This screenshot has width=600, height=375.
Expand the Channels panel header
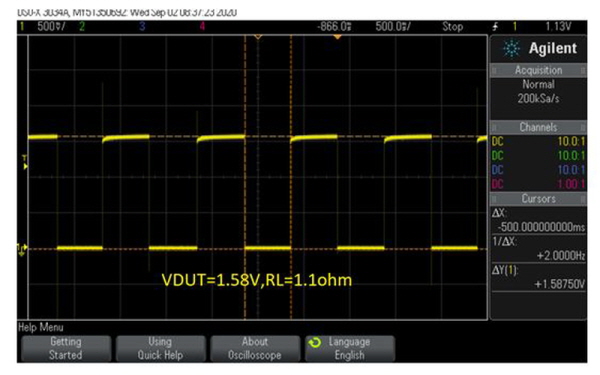click(x=538, y=127)
